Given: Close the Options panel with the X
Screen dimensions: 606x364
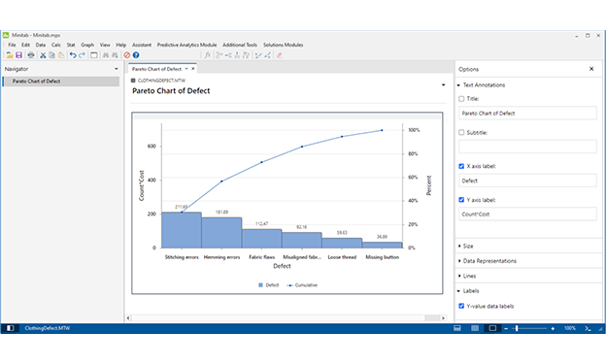Looking at the screenshot, I should point(591,69).
